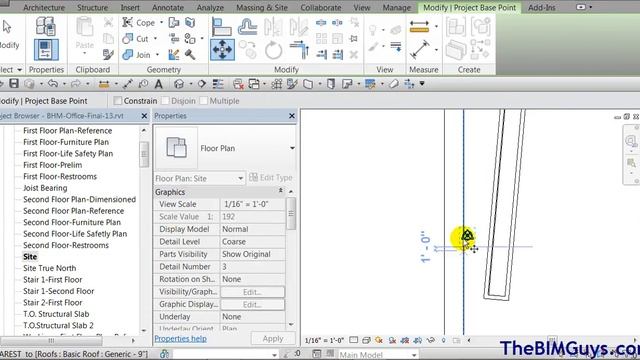This screenshot has width=640, height=360.
Task: Activate the Match Type Properties icon
Action: click(x=108, y=54)
